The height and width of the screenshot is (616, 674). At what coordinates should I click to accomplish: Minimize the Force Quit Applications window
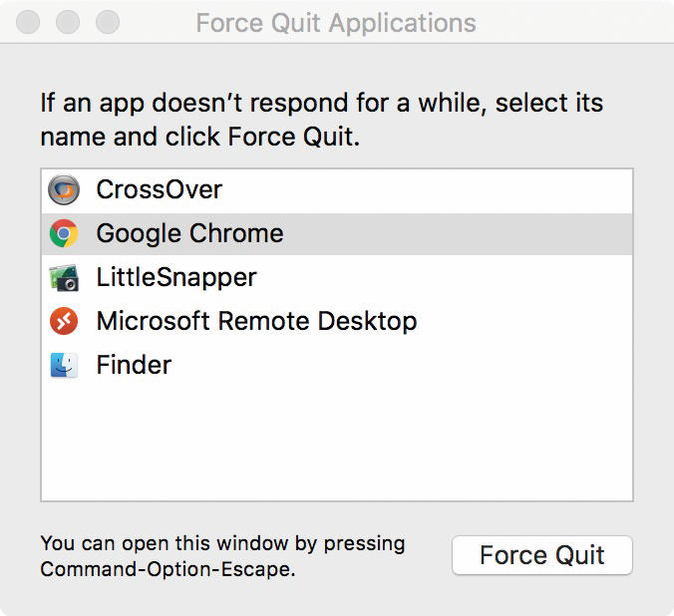[68, 22]
